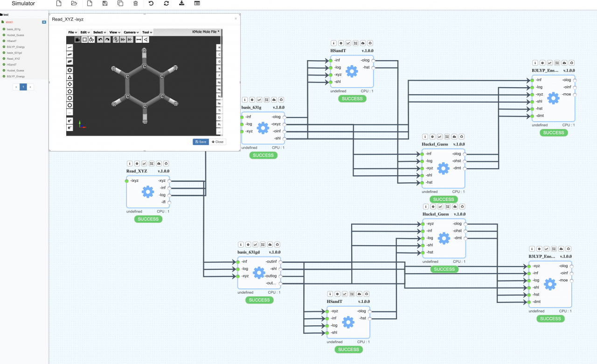Show more elements via right '...' button
This screenshot has width=597, height=364.
coord(219,132)
